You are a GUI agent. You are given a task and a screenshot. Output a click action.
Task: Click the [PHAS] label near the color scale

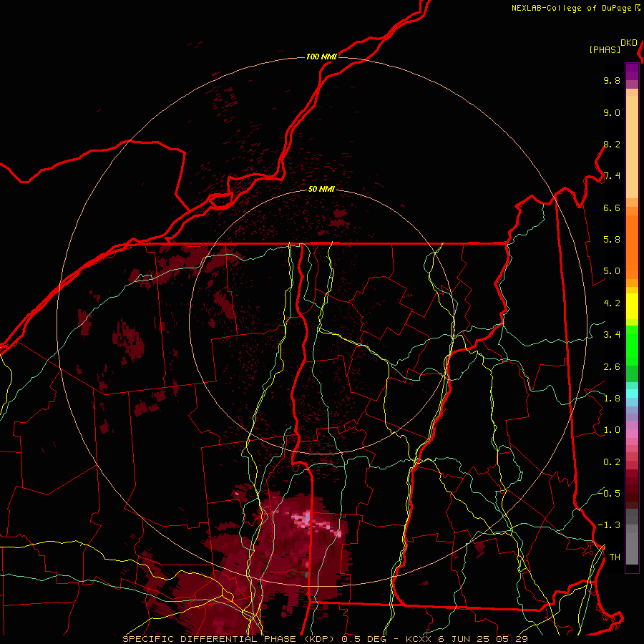click(x=605, y=49)
